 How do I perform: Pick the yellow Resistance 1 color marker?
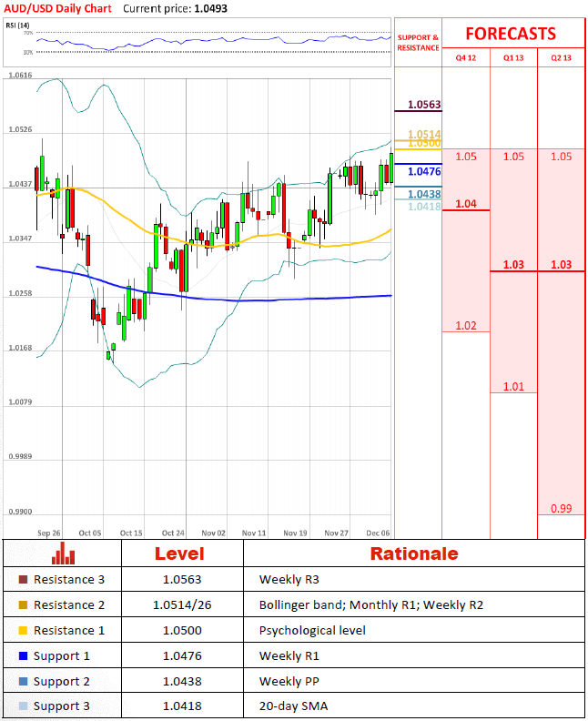[23, 631]
